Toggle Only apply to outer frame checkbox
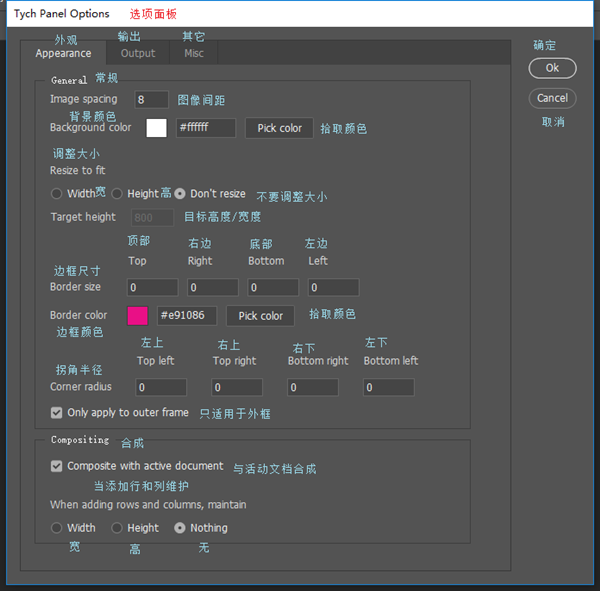The width and height of the screenshot is (600, 591). point(57,412)
